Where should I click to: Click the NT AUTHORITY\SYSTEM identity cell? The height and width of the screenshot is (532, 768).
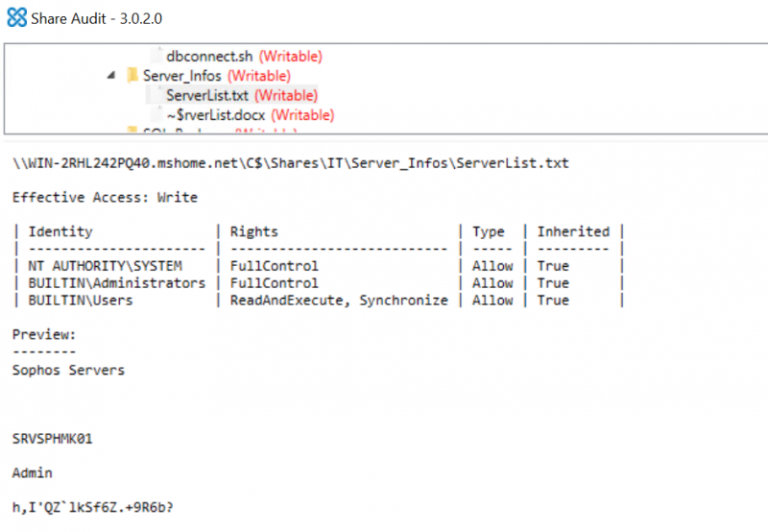(x=106, y=266)
